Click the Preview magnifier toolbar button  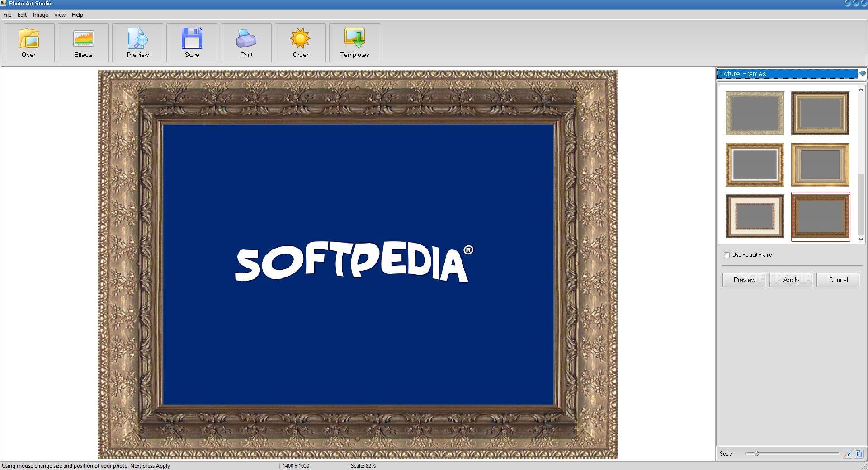(137, 43)
